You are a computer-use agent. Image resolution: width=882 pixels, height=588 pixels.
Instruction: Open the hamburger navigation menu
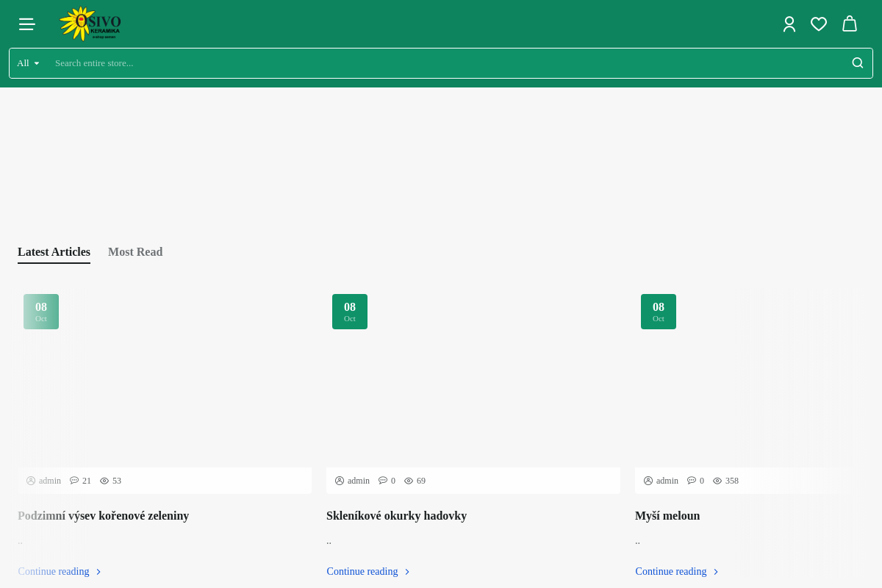point(27,24)
